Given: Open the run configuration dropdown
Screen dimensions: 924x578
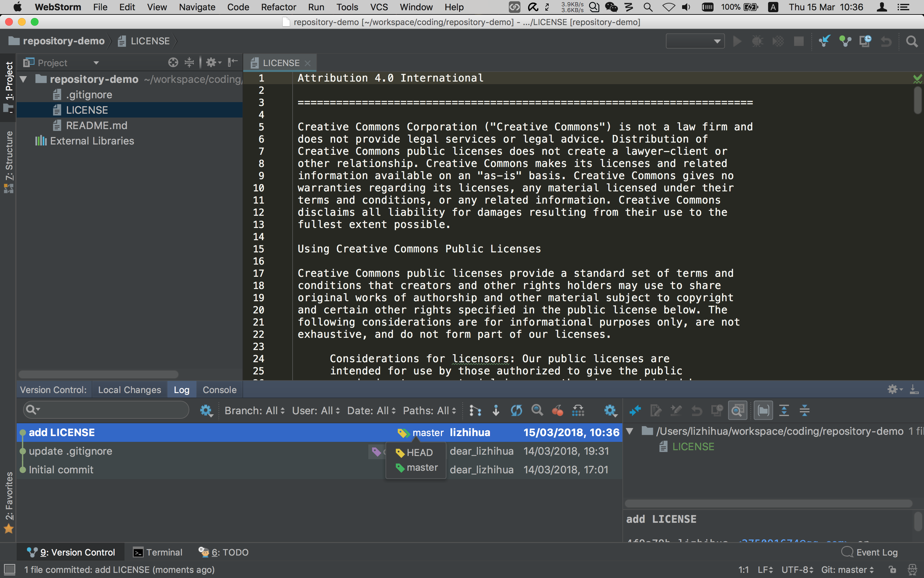Looking at the screenshot, I should click(695, 41).
